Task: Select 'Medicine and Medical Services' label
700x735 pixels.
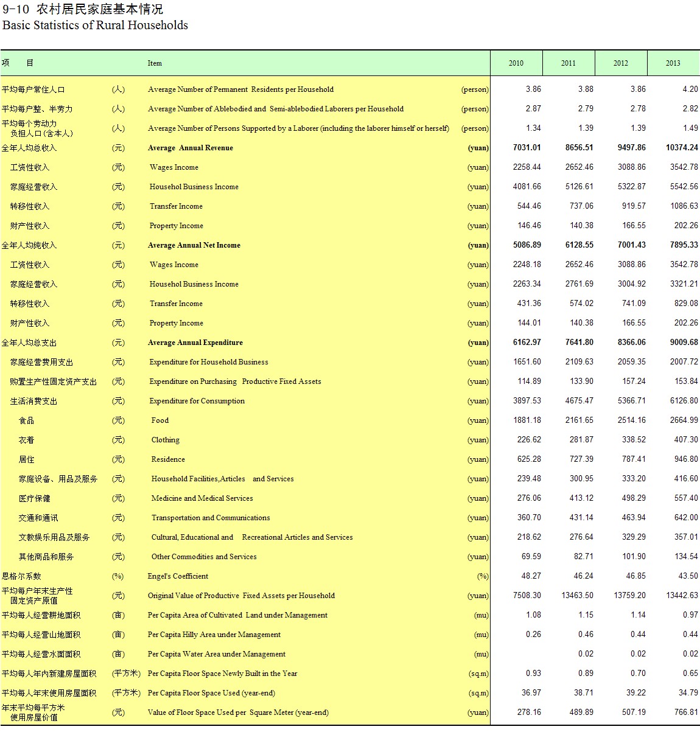Action: tap(202, 498)
